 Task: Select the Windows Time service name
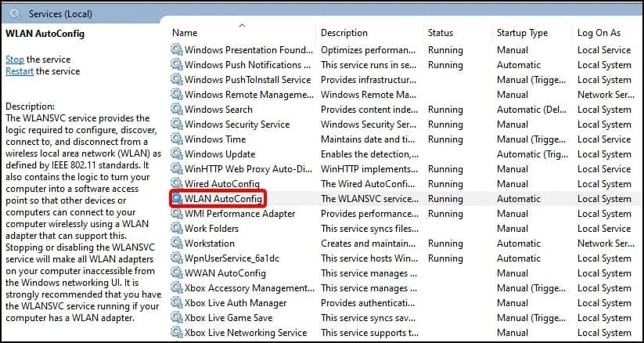tap(215, 139)
